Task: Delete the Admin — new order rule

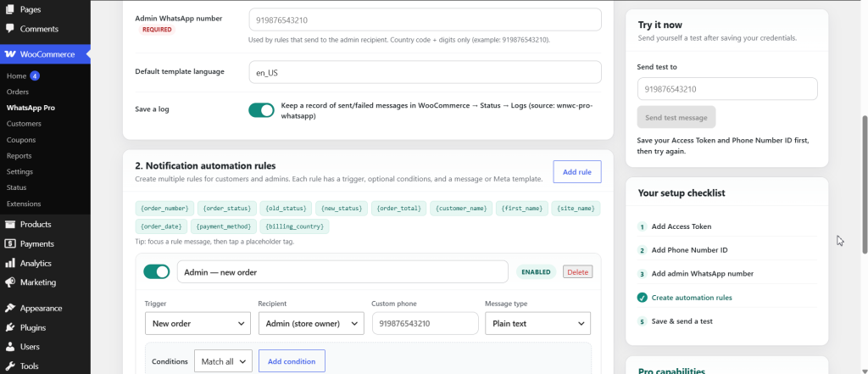Action: pyautogui.click(x=577, y=272)
